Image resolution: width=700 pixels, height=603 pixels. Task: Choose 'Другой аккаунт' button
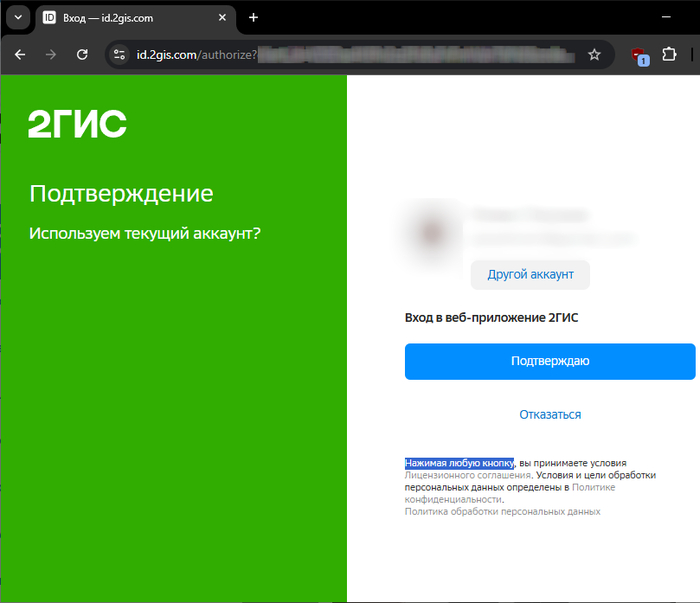[530, 274]
